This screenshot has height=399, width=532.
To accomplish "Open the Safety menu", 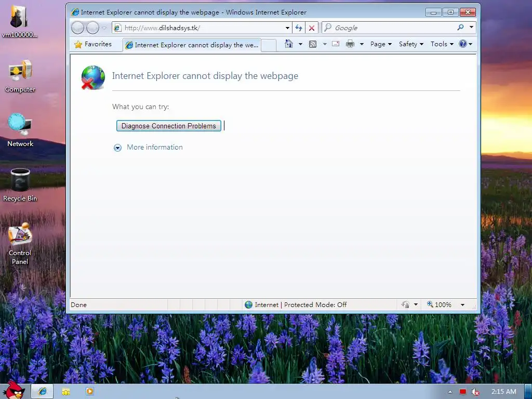I will pyautogui.click(x=411, y=44).
